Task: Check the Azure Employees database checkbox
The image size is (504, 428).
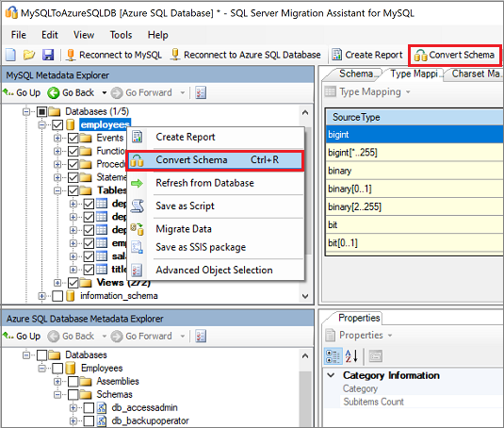Action: pos(57,369)
